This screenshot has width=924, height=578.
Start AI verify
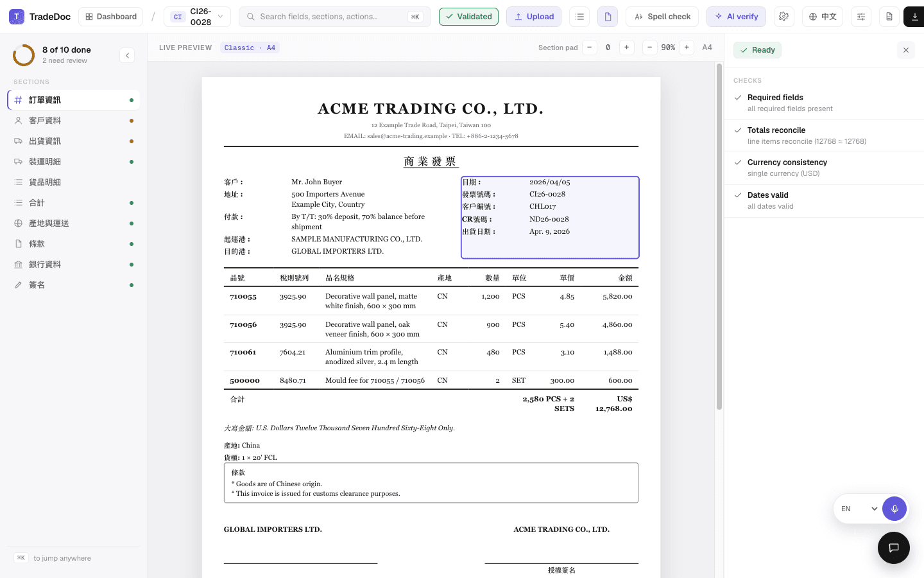click(736, 17)
